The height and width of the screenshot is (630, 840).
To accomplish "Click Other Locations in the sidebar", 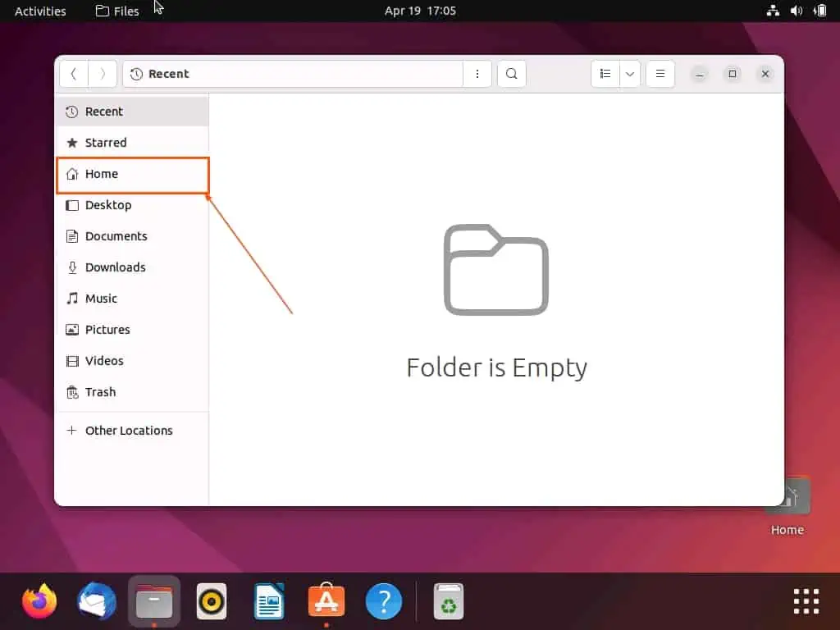I will tap(128, 430).
